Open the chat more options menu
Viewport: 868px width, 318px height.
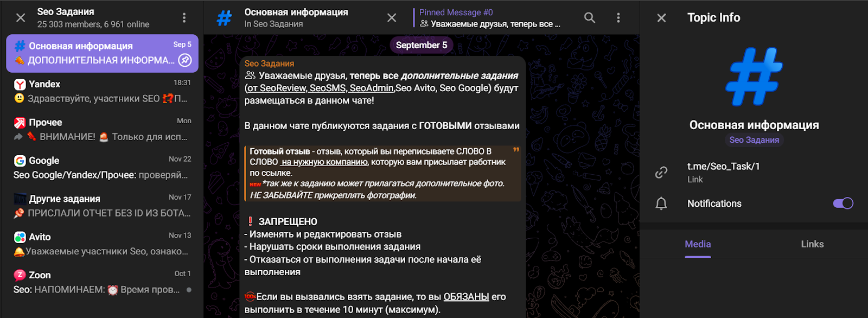coord(618,18)
